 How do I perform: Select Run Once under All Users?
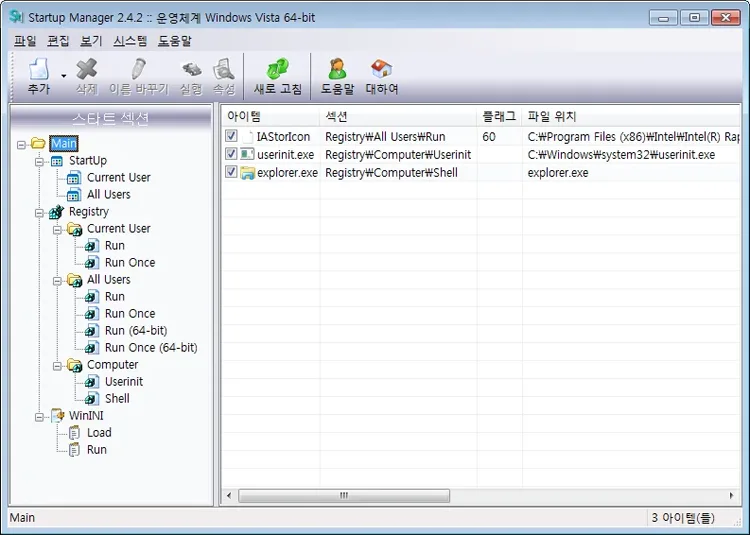[x=130, y=314]
